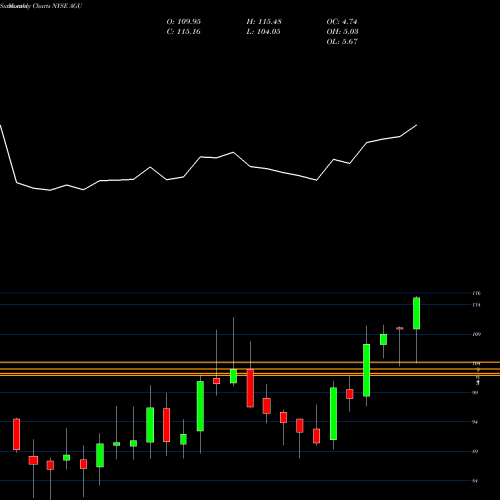Select the low value 'L: 104.05'
Viewport: 500px width, 500px height.
pyautogui.click(x=263, y=32)
